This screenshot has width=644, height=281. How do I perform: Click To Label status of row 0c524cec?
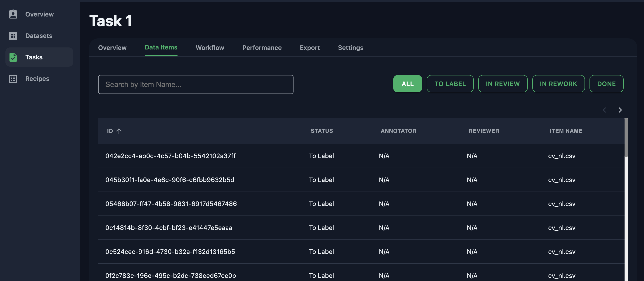tap(321, 252)
